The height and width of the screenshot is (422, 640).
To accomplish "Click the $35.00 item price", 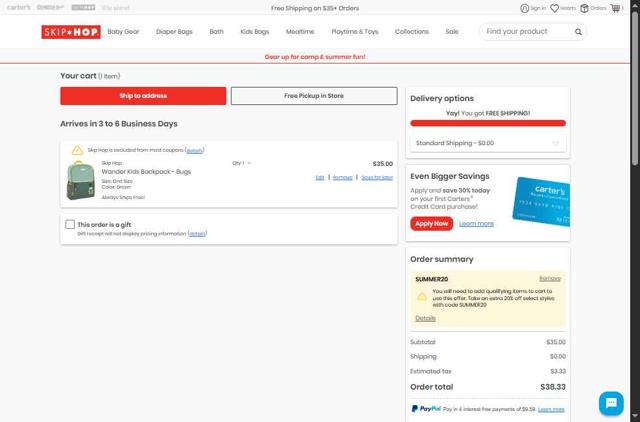I will click(382, 164).
